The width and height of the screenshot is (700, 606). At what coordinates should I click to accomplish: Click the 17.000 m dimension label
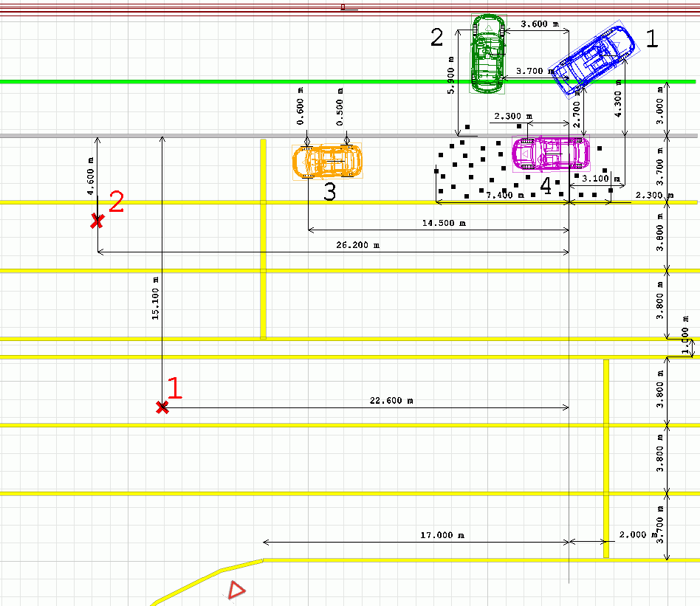point(442,534)
